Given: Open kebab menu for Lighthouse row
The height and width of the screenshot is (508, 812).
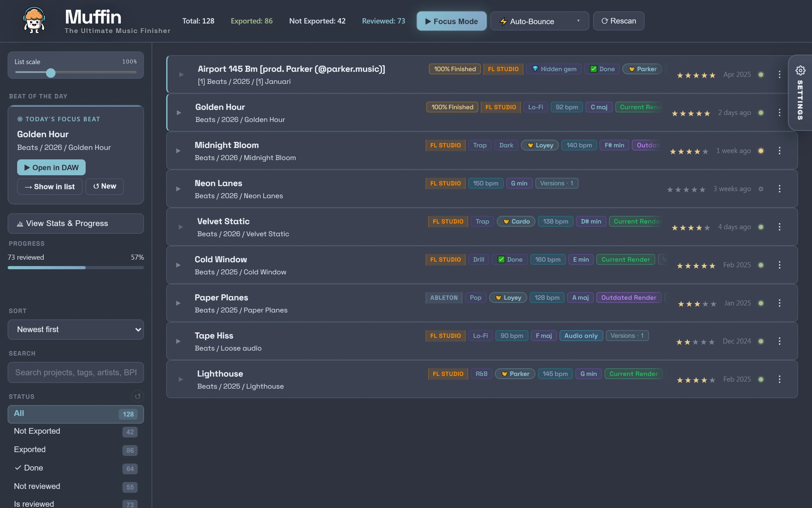Looking at the screenshot, I should [x=779, y=379].
